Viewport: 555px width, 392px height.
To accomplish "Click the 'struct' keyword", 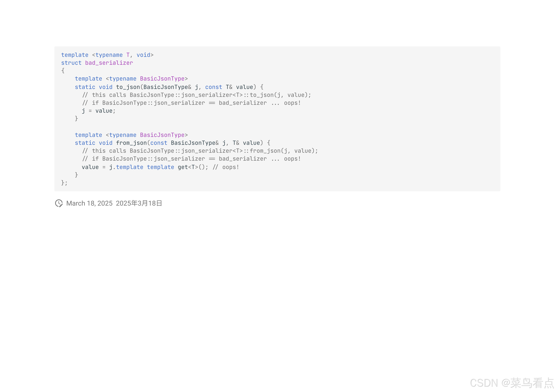I will [71, 63].
